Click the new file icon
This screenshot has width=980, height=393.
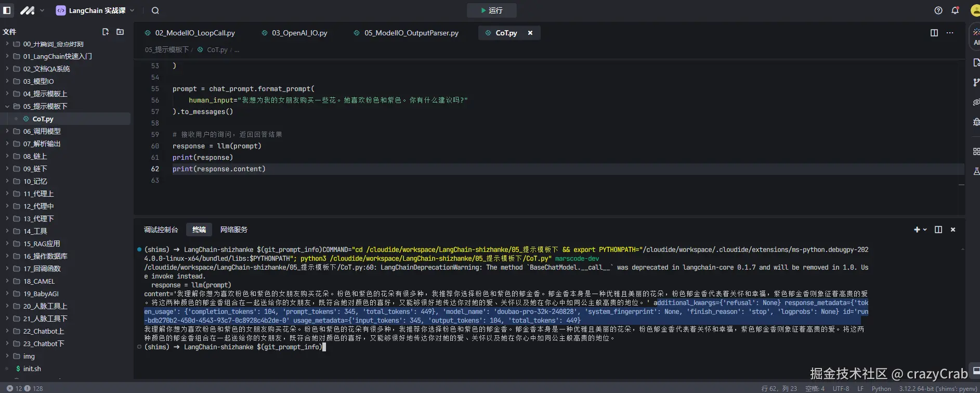(106, 32)
